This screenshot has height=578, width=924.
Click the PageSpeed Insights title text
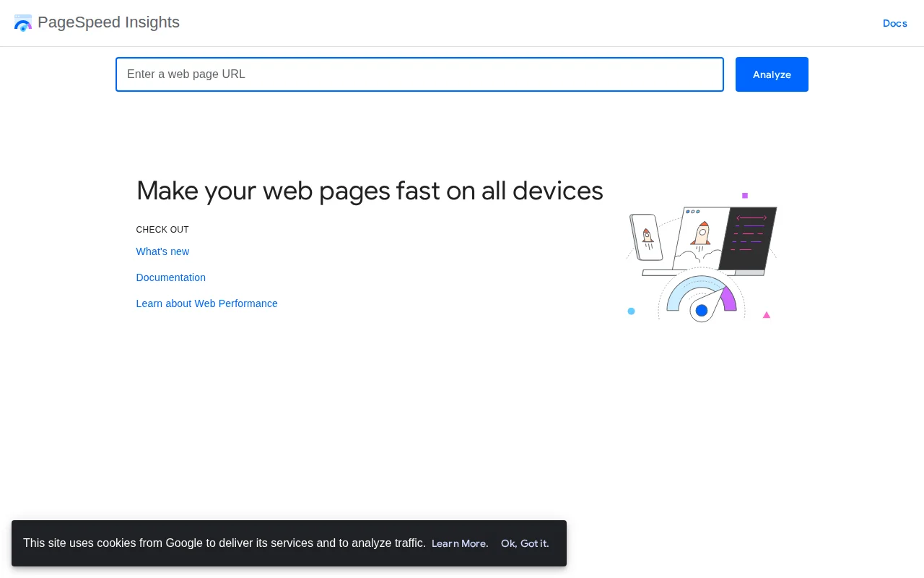coord(108,22)
